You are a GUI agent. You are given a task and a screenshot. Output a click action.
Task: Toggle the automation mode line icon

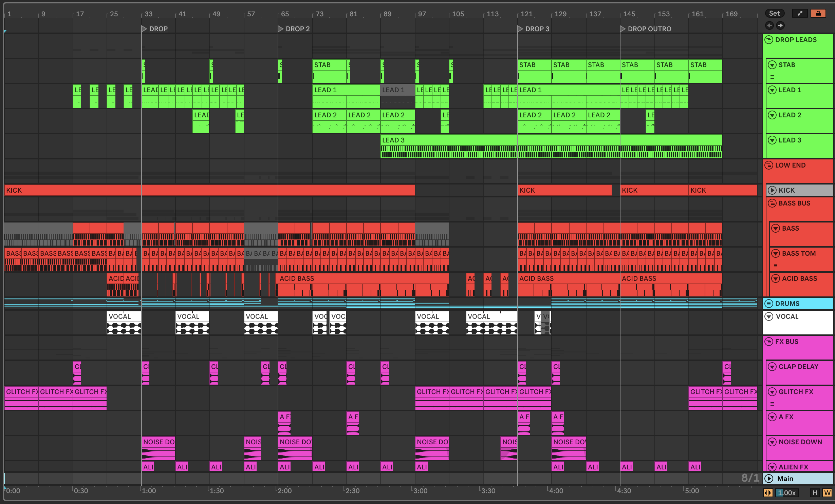click(x=800, y=13)
